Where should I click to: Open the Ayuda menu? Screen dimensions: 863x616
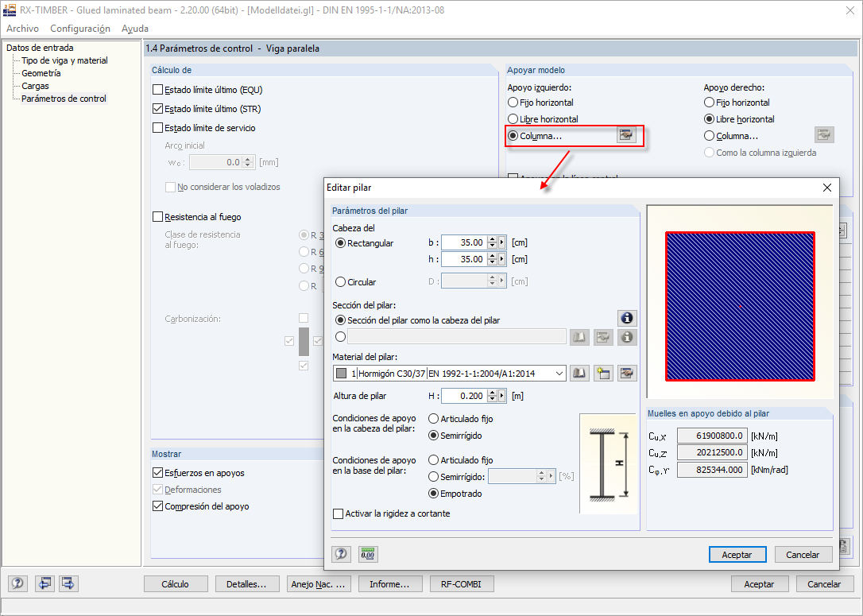[135, 29]
